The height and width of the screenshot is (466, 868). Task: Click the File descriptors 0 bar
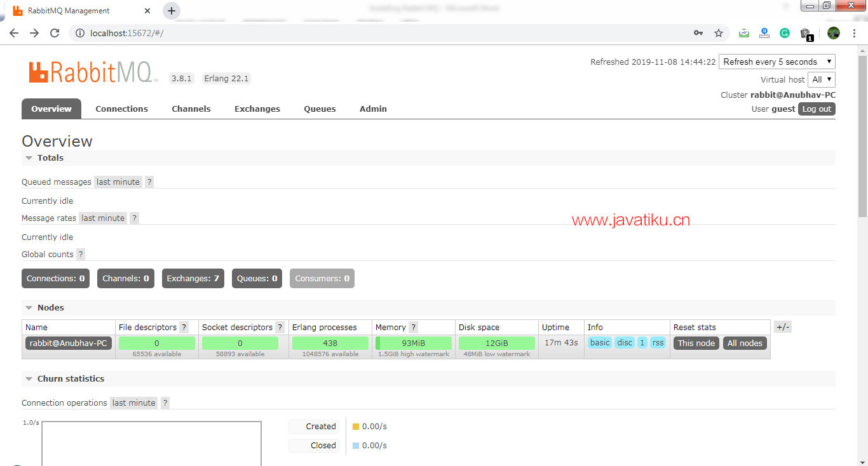point(157,343)
